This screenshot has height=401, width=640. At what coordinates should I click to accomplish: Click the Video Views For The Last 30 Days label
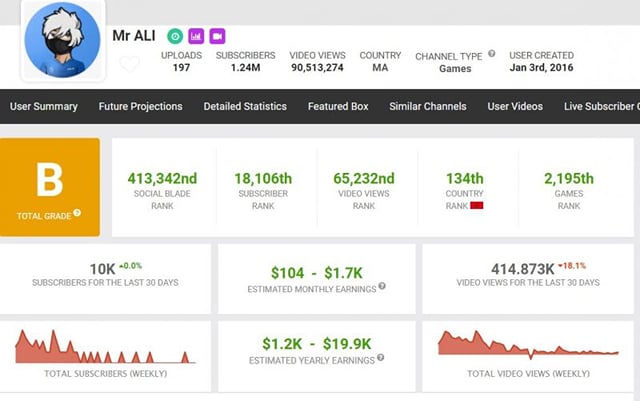(x=528, y=283)
